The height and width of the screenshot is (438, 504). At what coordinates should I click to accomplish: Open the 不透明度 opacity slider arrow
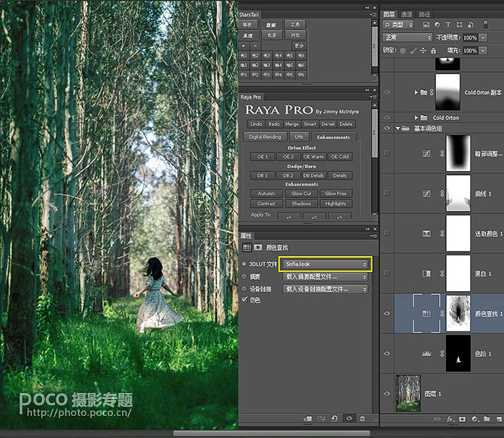483,37
